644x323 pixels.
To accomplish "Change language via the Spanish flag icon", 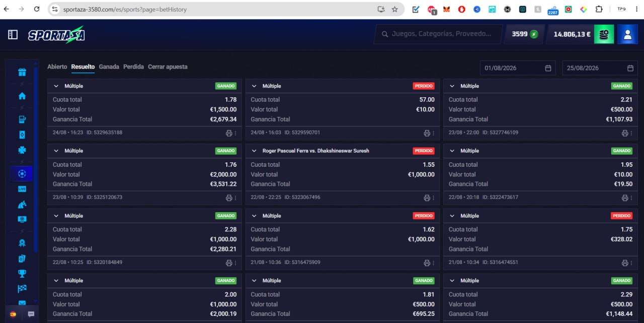I will click(x=13, y=314).
